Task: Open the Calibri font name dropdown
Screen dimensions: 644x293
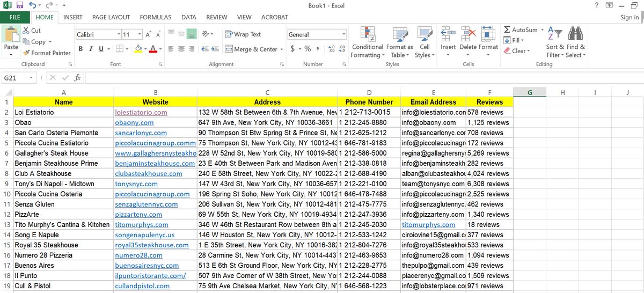Action: pos(119,34)
